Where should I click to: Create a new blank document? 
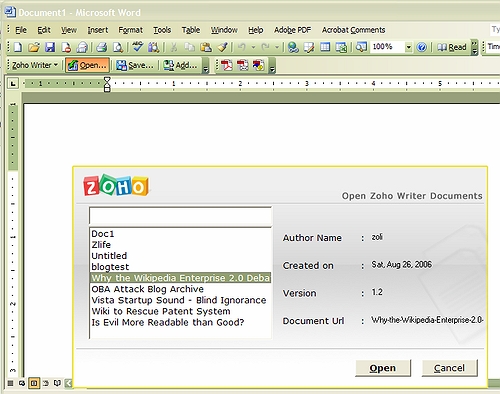click(x=18, y=47)
